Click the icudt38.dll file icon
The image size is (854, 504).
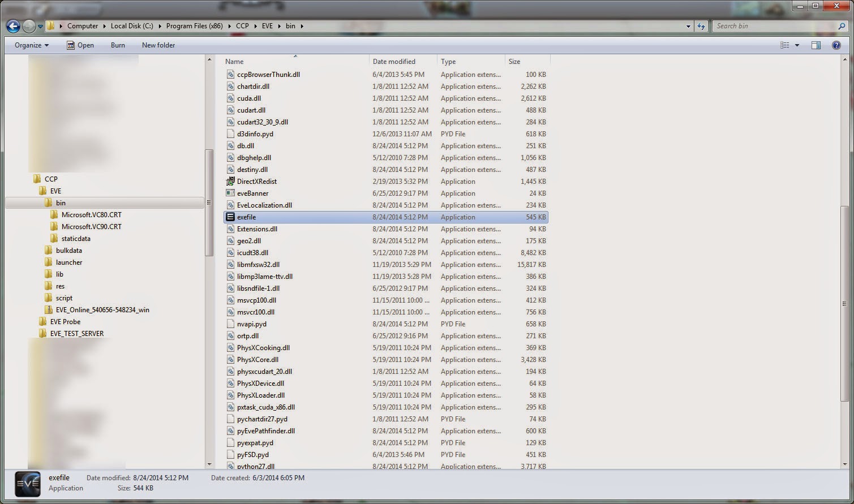[230, 253]
